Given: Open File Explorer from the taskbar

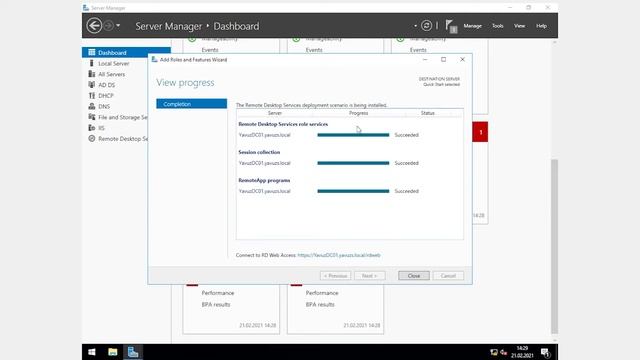Looking at the screenshot, I should click(x=113, y=352).
